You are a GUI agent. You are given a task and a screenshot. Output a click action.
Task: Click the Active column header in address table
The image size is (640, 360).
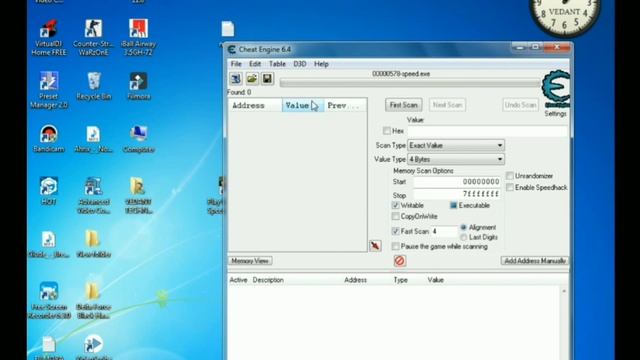(238, 280)
